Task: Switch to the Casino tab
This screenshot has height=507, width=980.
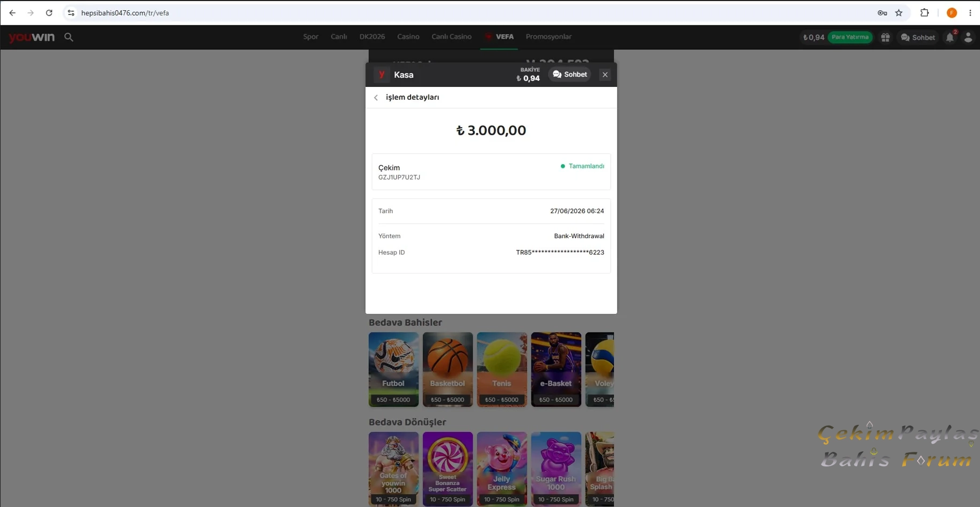Action: pos(408,36)
